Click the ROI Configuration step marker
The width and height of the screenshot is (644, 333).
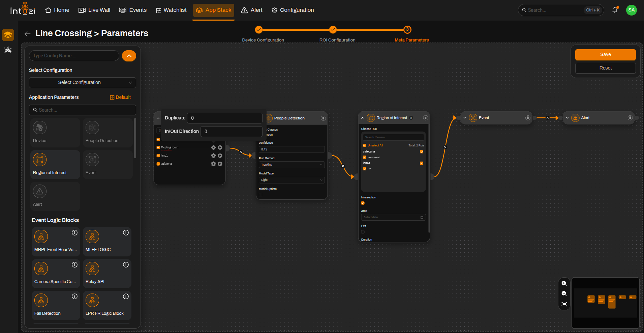(x=333, y=30)
